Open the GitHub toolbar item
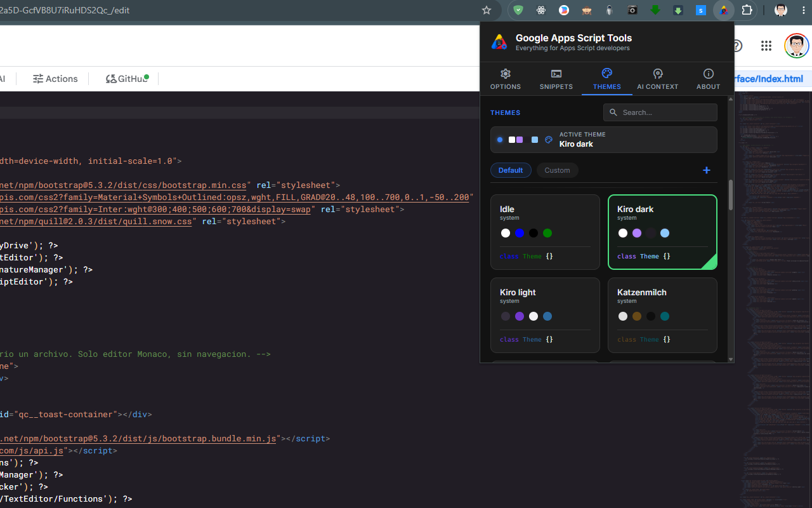Screen dimensions: 812x508 127,79
